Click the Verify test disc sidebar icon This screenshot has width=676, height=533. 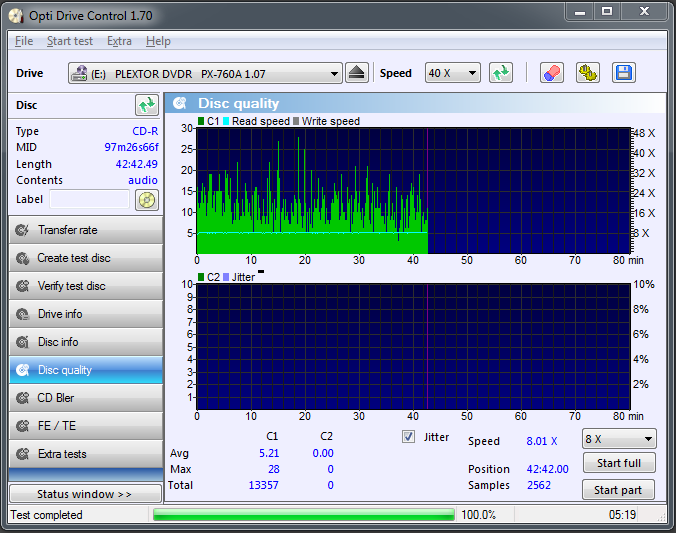click(x=22, y=286)
